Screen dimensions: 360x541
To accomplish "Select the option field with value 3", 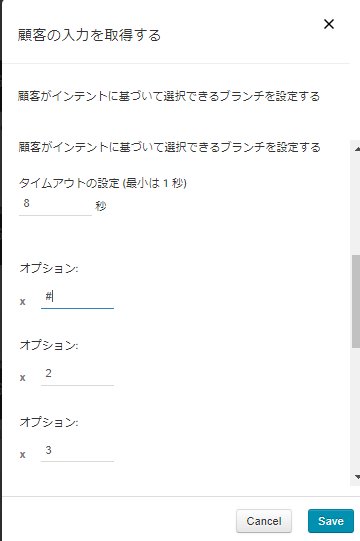I will tap(77, 451).
